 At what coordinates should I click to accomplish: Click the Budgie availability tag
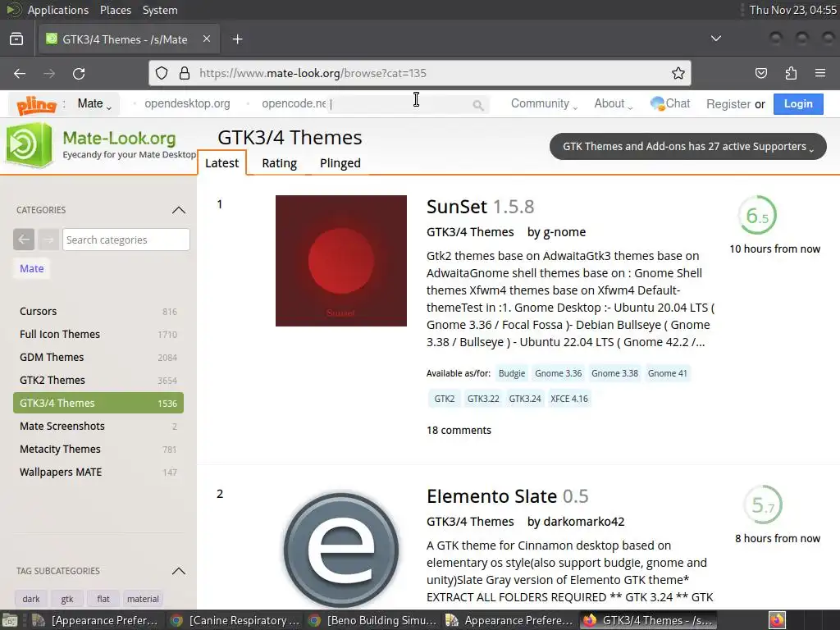tap(512, 373)
